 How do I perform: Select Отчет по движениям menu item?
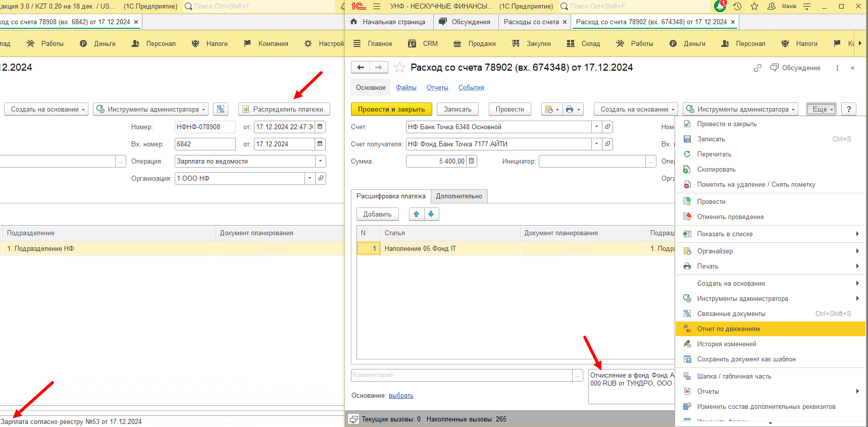pyautogui.click(x=771, y=329)
